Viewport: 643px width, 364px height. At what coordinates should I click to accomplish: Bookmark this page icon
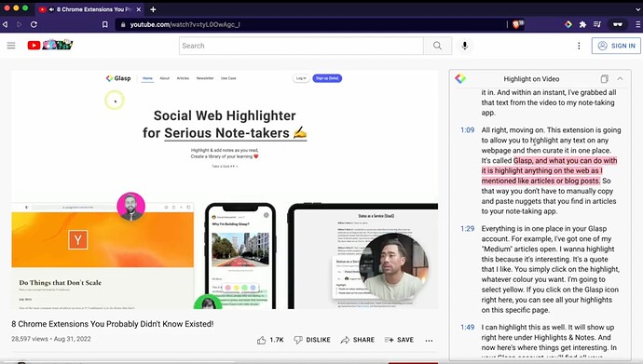coord(105,24)
